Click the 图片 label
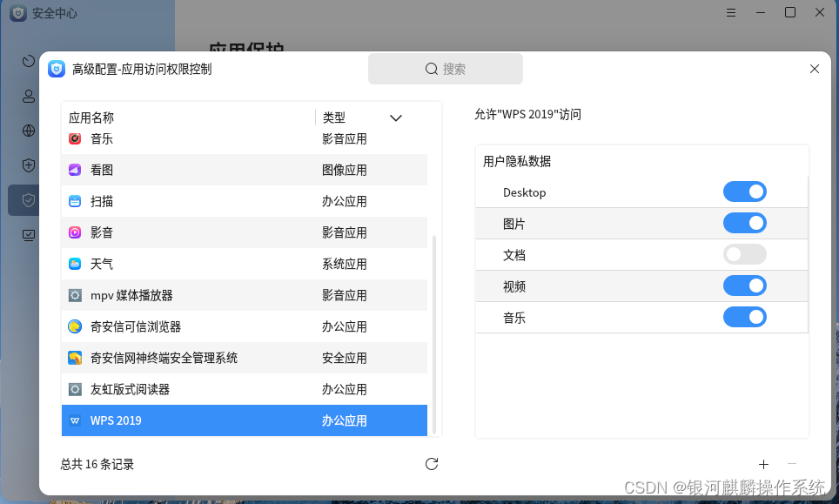The height and width of the screenshot is (504, 839). tap(514, 224)
